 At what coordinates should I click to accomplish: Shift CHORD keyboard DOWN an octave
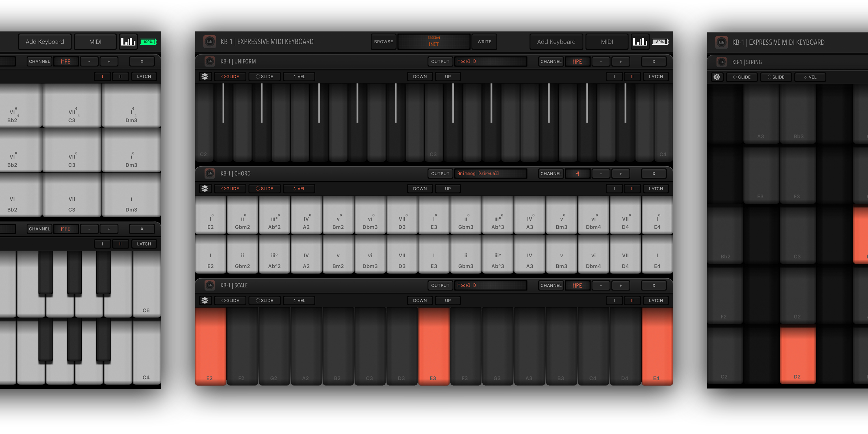(420, 188)
